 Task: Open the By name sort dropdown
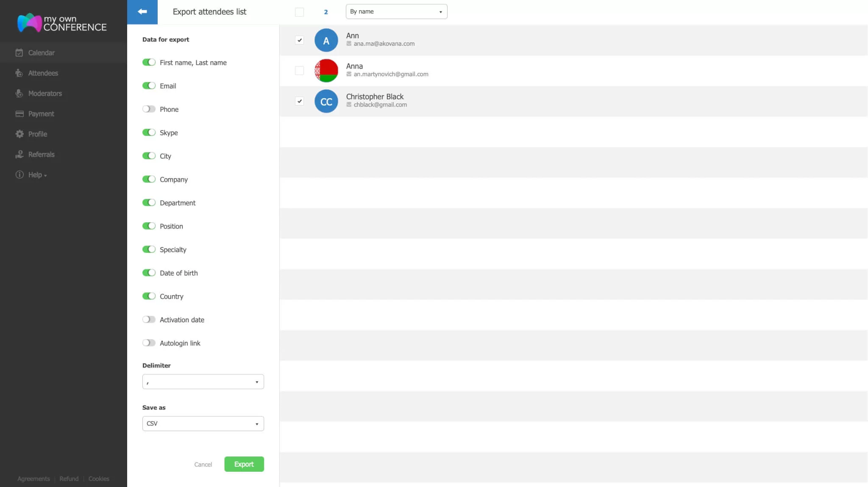[396, 12]
